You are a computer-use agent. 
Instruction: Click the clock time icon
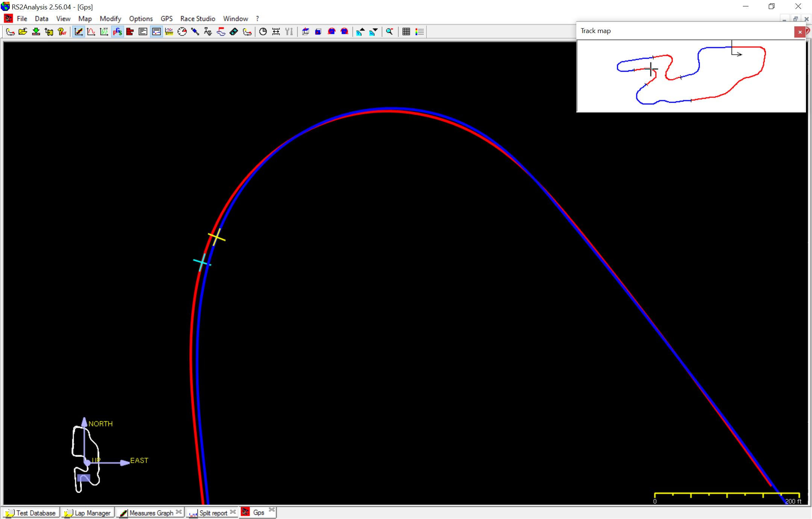pyautogui.click(x=263, y=32)
